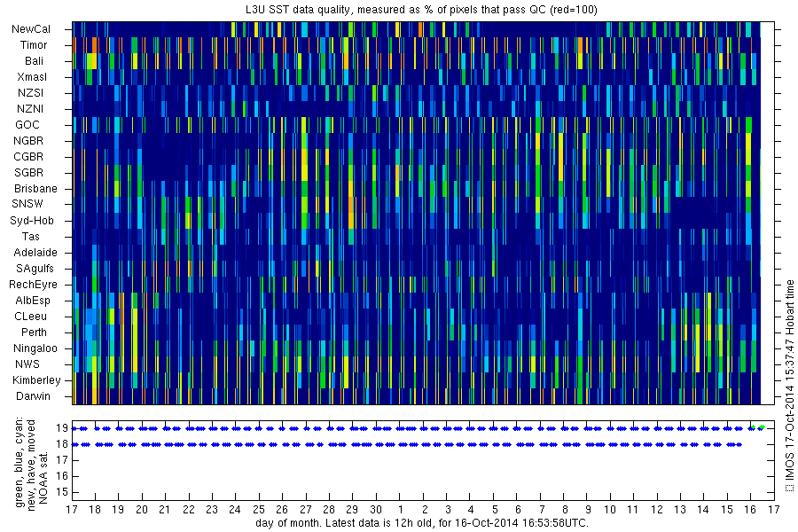Click the green, blue, cyan legend caption
Image resolution: width=798 pixels, height=532 pixels.
tap(20, 463)
